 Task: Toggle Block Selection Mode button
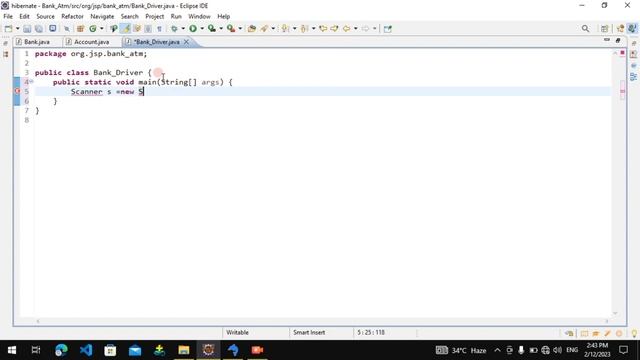pyautogui.click(x=148, y=29)
